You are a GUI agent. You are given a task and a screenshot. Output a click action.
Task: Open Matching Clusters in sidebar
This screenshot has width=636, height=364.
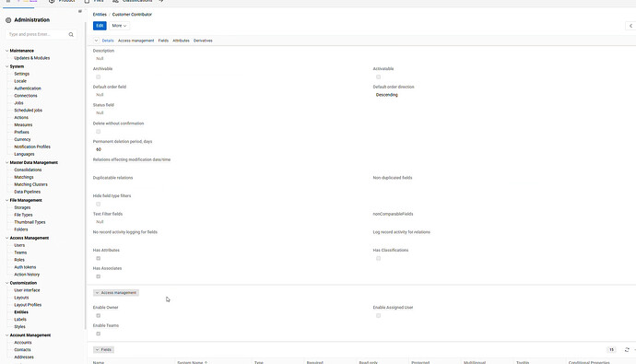pos(30,184)
